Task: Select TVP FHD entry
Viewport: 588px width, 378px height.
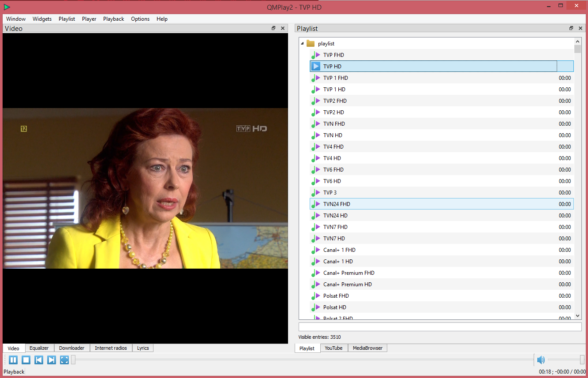Action: pyautogui.click(x=442, y=55)
